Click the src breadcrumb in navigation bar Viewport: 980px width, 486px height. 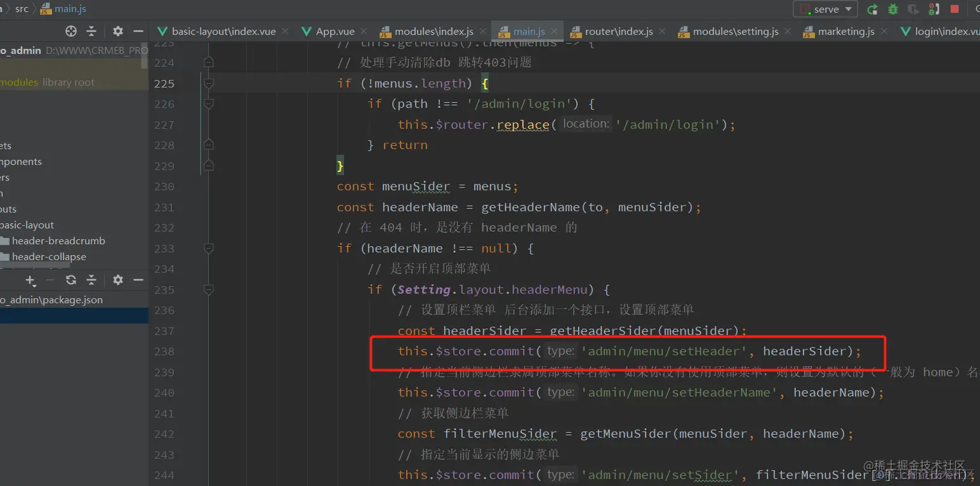22,9
